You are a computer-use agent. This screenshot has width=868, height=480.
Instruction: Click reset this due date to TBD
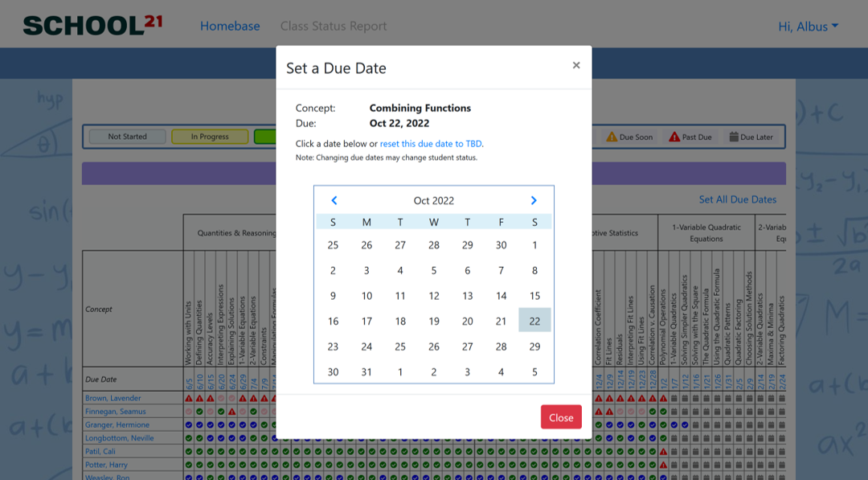coord(431,143)
